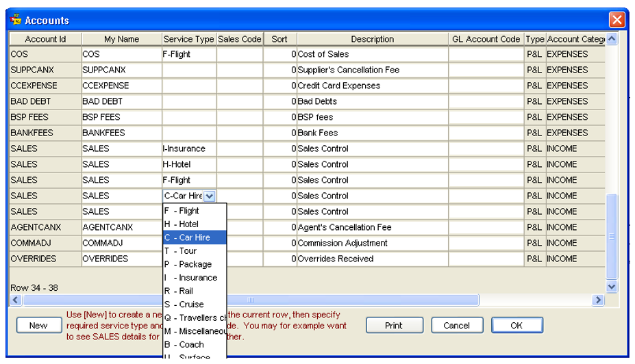
Task: Select the COMMADJ account id cell
Action: 45,243
